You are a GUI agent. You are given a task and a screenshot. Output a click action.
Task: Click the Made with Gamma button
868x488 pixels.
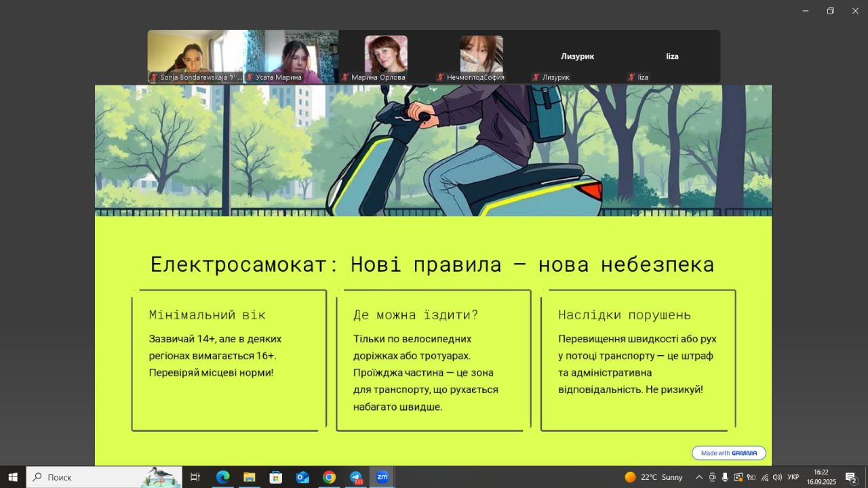tap(728, 453)
